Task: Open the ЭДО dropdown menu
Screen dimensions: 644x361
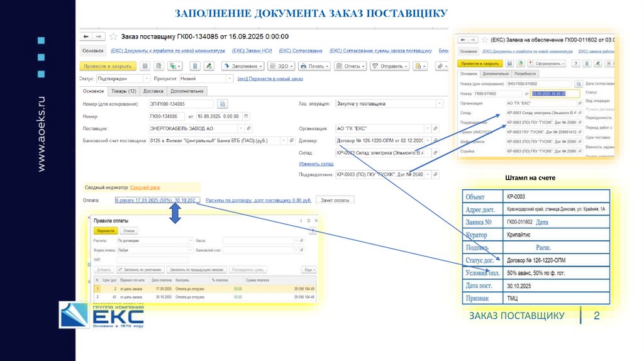Action: (x=281, y=66)
